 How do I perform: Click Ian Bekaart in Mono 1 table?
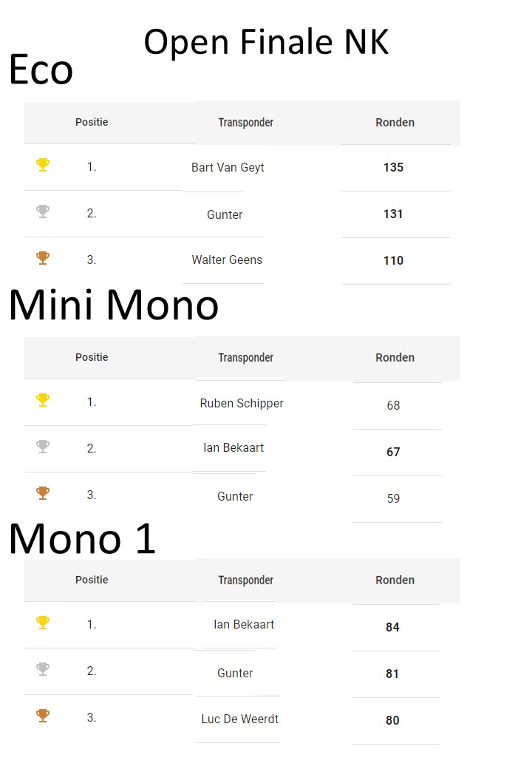[244, 624]
